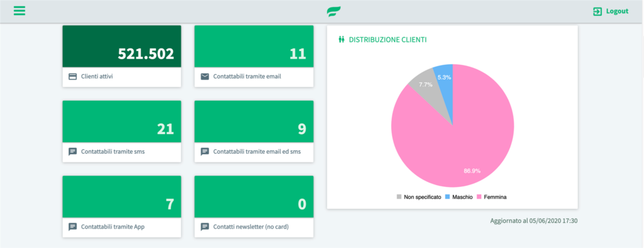Toggle the pink Femmina legend swatch
Viewport: 644px width, 248px height.
[x=479, y=197]
